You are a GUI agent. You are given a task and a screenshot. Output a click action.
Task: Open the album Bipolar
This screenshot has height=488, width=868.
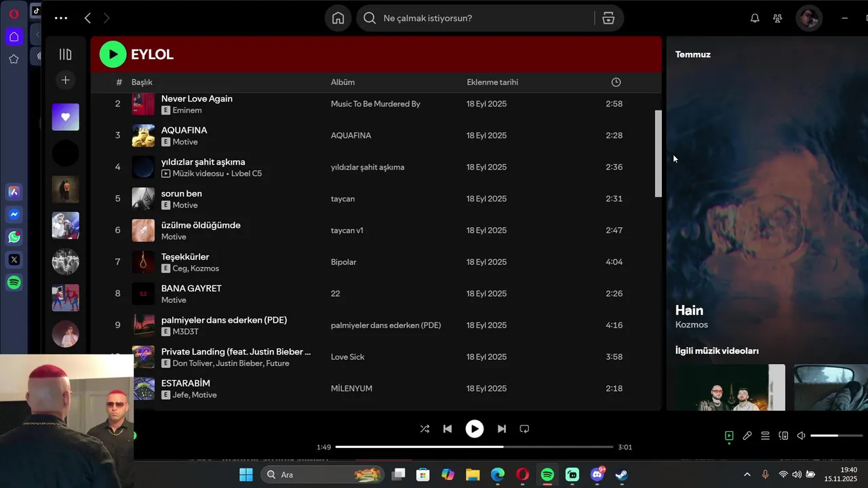(x=343, y=262)
